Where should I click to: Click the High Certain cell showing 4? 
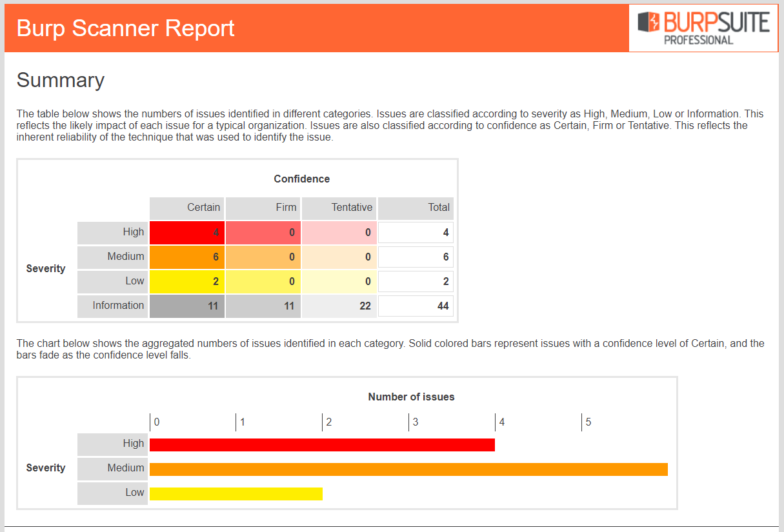187,233
